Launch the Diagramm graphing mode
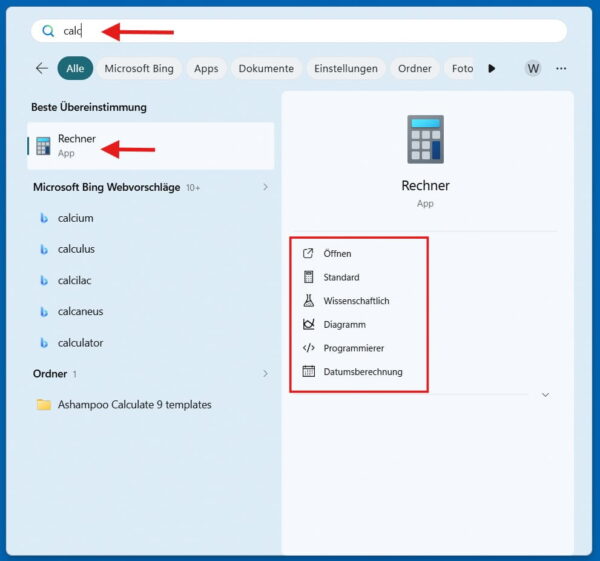Image resolution: width=600 pixels, height=561 pixels. pyautogui.click(x=344, y=325)
